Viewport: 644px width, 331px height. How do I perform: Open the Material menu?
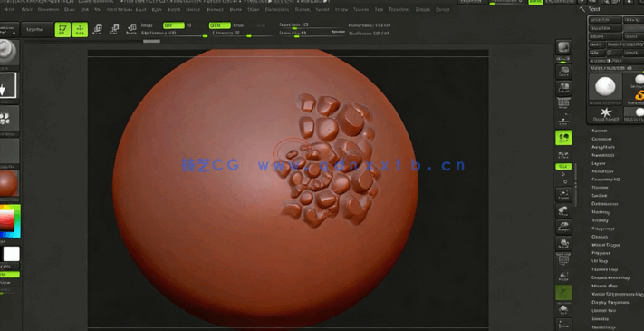click(x=215, y=9)
